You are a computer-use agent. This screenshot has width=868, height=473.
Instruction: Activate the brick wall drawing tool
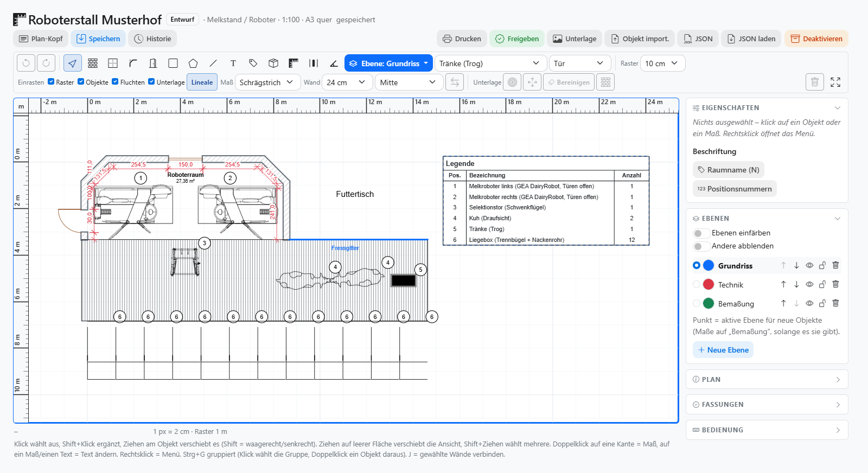pos(93,63)
